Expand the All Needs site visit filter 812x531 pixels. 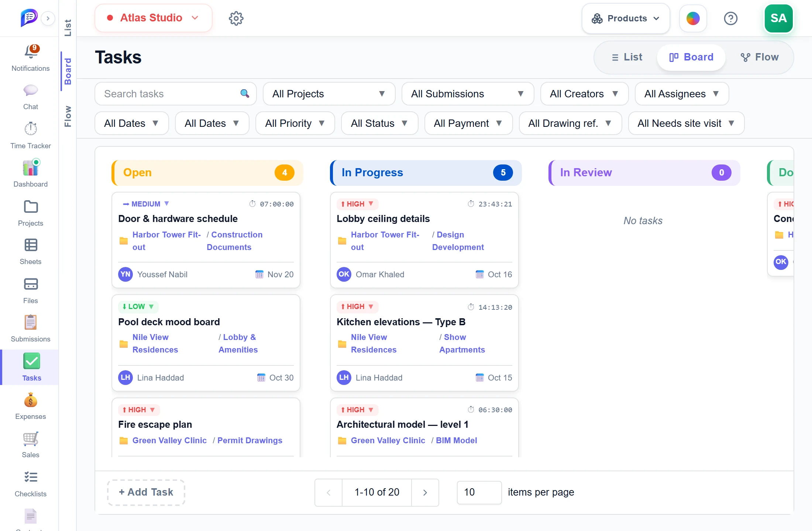point(686,123)
